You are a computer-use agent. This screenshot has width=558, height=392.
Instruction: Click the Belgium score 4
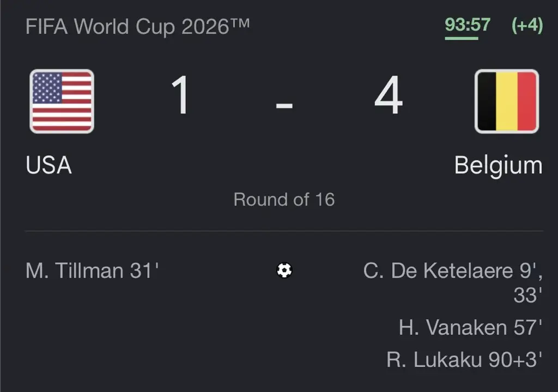(389, 95)
